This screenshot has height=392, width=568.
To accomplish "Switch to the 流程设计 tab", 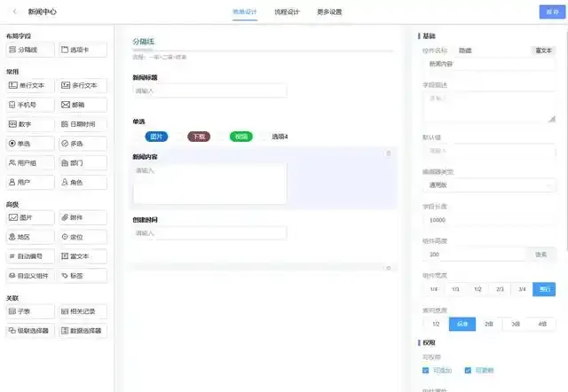I will tap(287, 12).
